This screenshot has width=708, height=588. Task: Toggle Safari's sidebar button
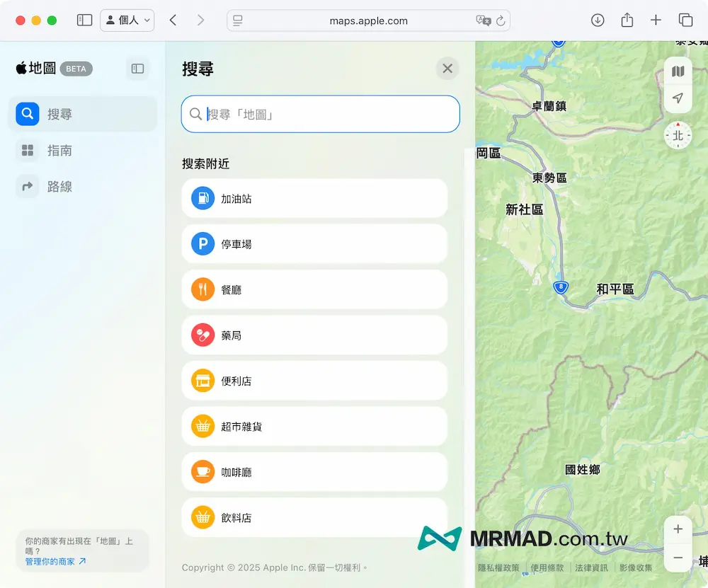coord(84,21)
